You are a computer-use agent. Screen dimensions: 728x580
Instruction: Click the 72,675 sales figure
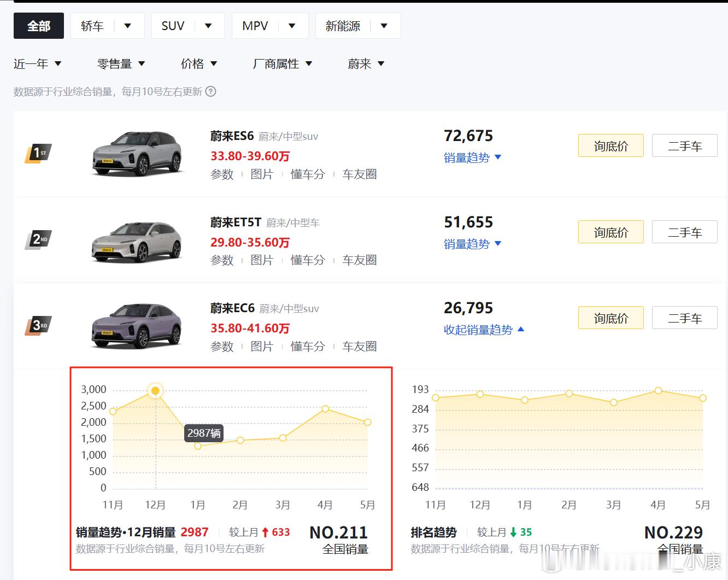click(468, 136)
